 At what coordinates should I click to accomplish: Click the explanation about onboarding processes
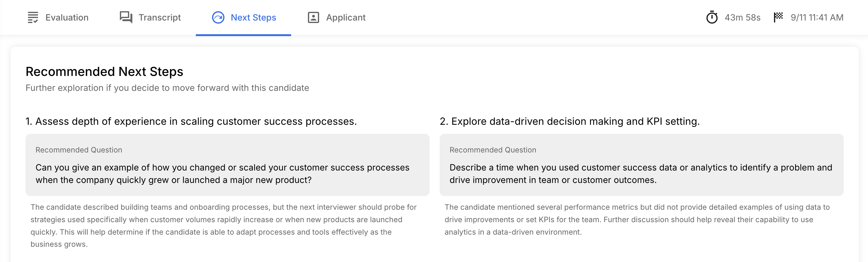[224, 226]
